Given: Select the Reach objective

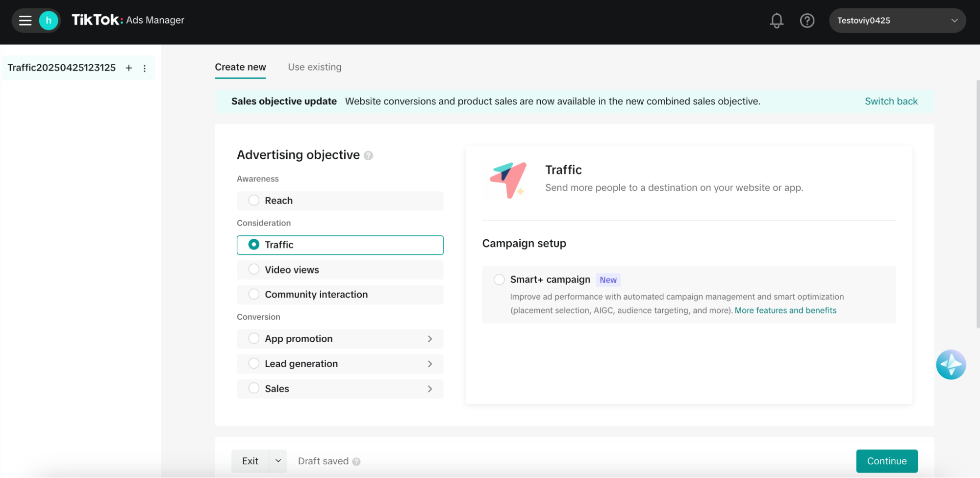Looking at the screenshot, I should (x=340, y=201).
